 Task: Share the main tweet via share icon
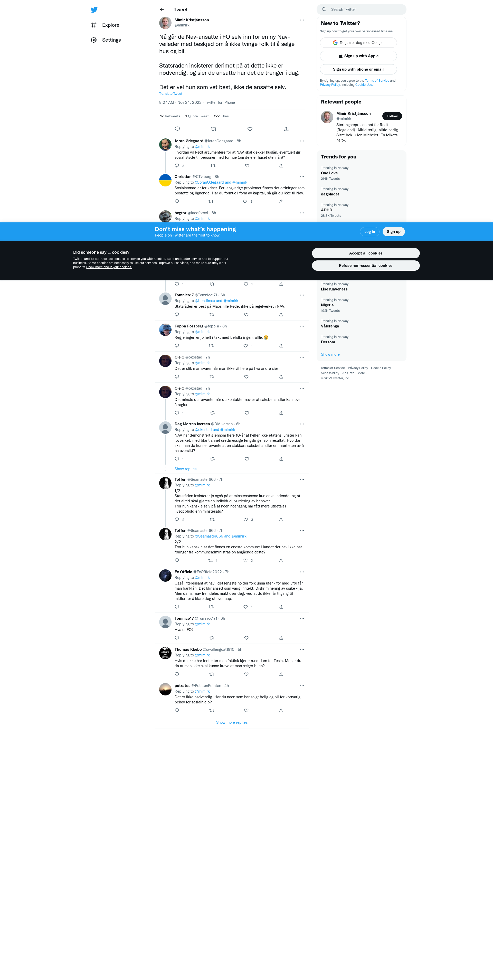[x=286, y=129]
